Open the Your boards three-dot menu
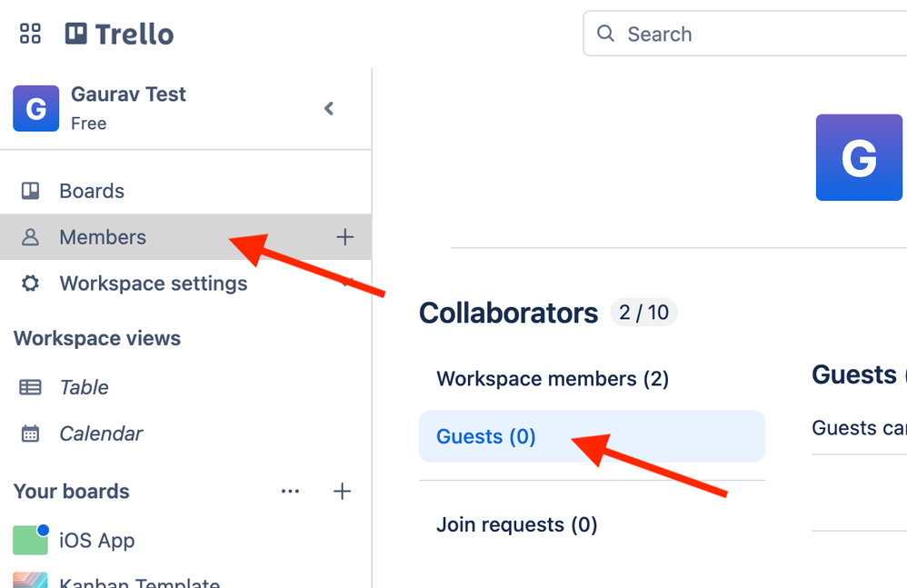The height and width of the screenshot is (588, 907). 291,492
